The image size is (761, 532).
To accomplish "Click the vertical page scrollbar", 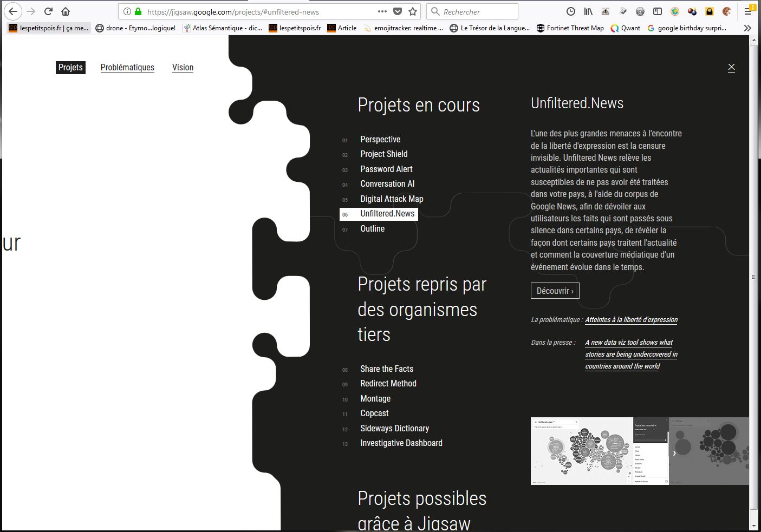I will coord(753,277).
